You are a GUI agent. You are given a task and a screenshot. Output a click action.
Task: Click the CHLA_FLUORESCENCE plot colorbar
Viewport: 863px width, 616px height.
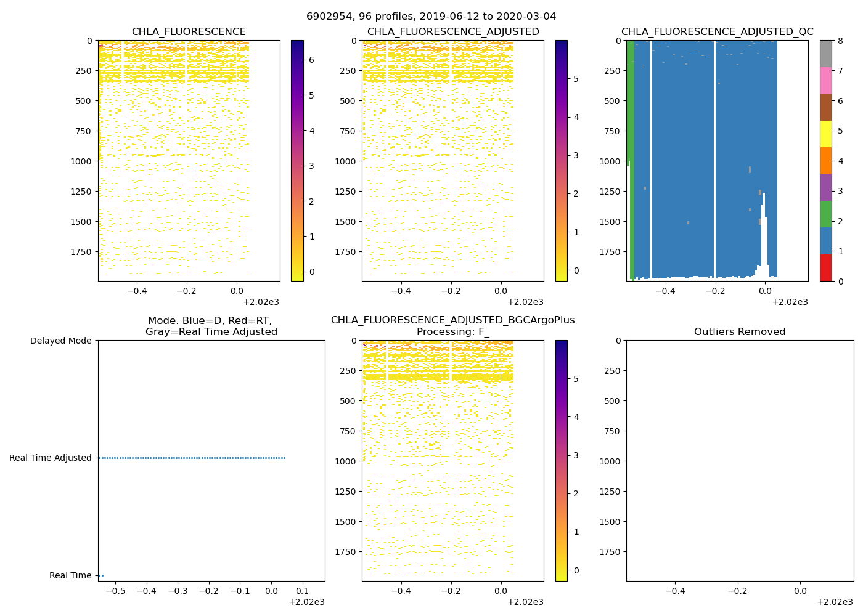pos(297,160)
